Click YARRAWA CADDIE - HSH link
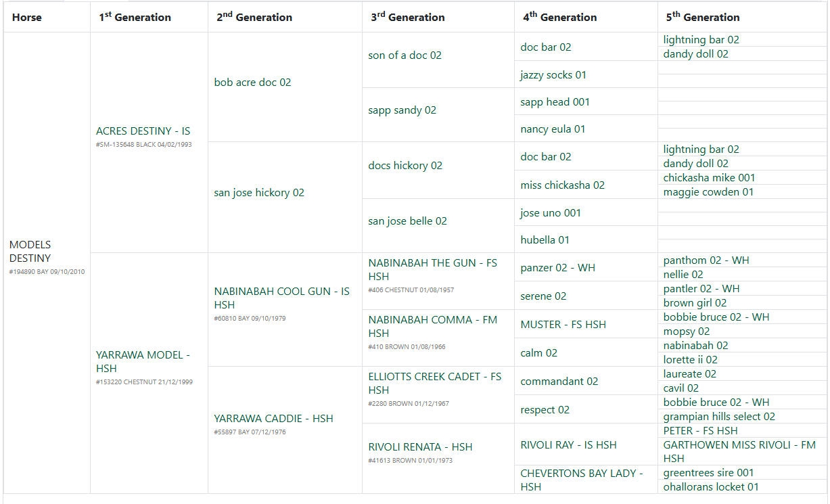The image size is (830, 504). (x=273, y=419)
